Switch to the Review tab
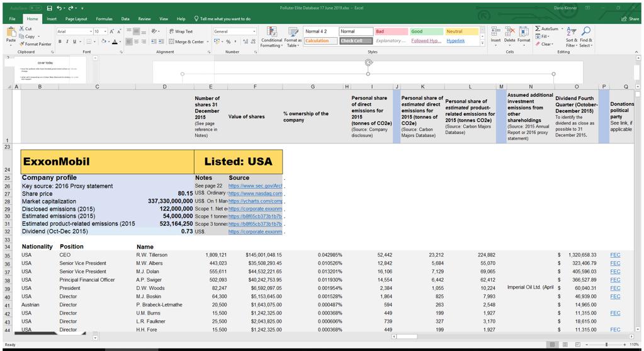The height and width of the screenshot is (351, 644). [144, 19]
